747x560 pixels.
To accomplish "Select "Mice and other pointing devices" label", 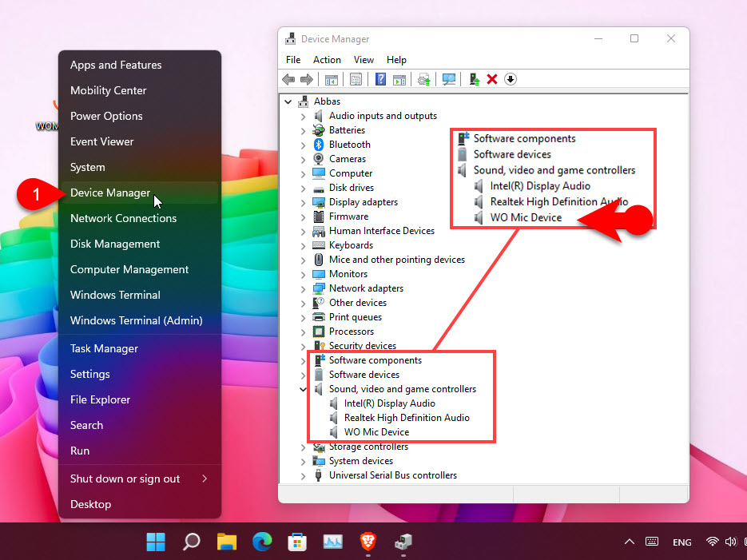I will 397,260.
